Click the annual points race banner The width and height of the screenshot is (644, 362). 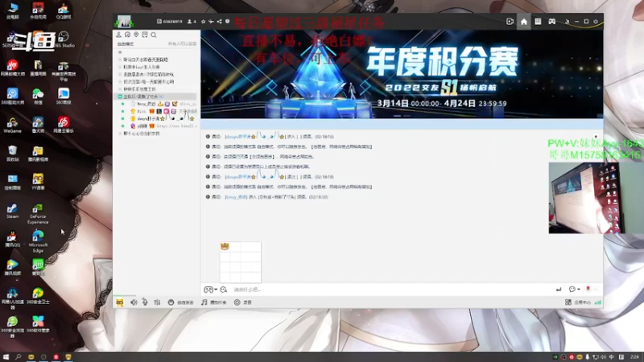pyautogui.click(x=402, y=74)
